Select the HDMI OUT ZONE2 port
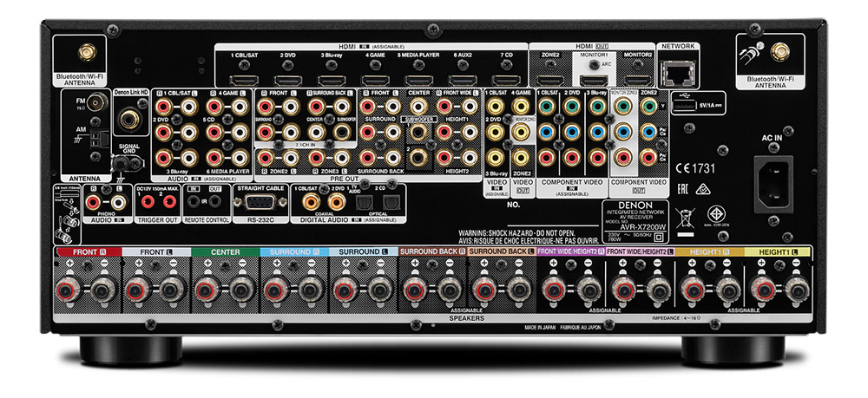 click(x=550, y=81)
